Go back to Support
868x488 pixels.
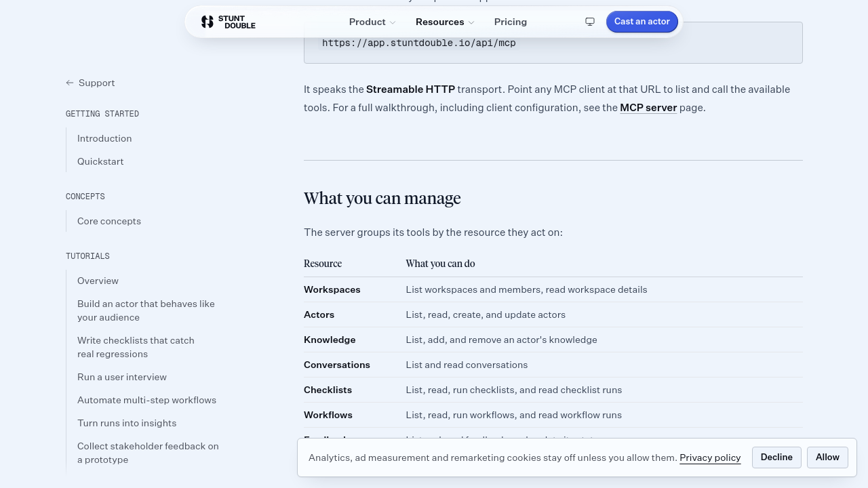(x=90, y=83)
